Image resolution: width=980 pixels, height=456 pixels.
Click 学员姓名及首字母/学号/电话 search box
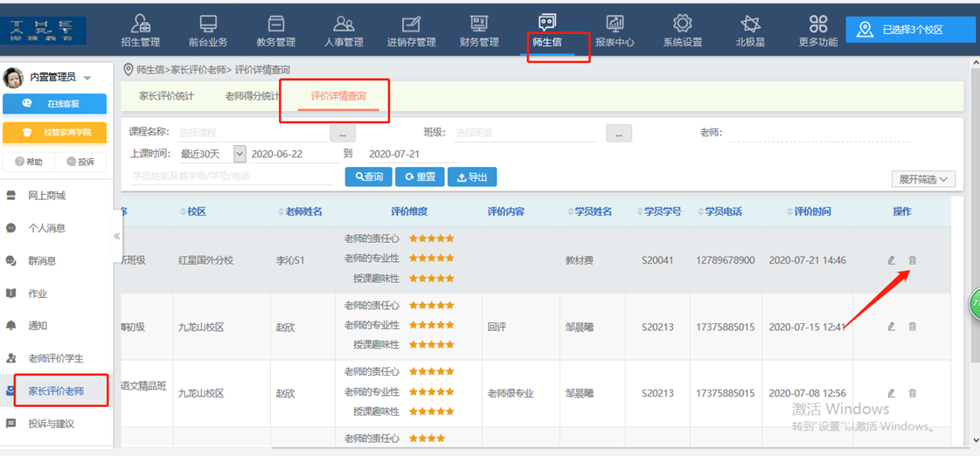[232, 176]
